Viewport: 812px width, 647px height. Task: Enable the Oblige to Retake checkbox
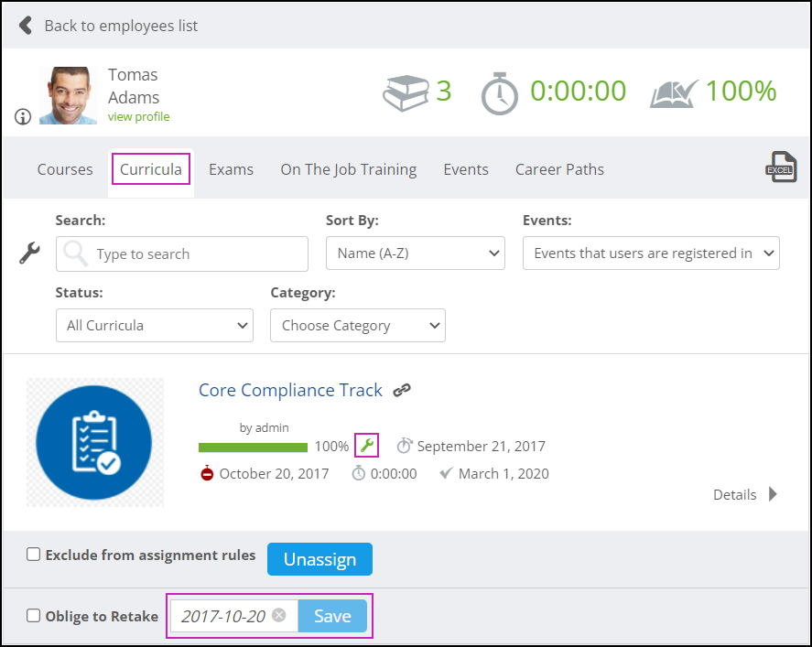tap(33, 615)
